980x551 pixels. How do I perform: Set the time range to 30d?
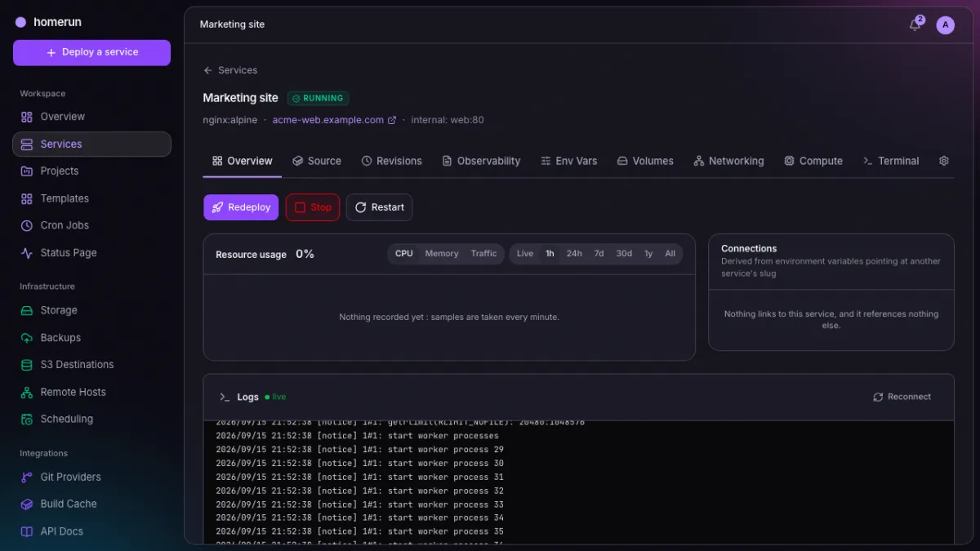pyautogui.click(x=624, y=254)
